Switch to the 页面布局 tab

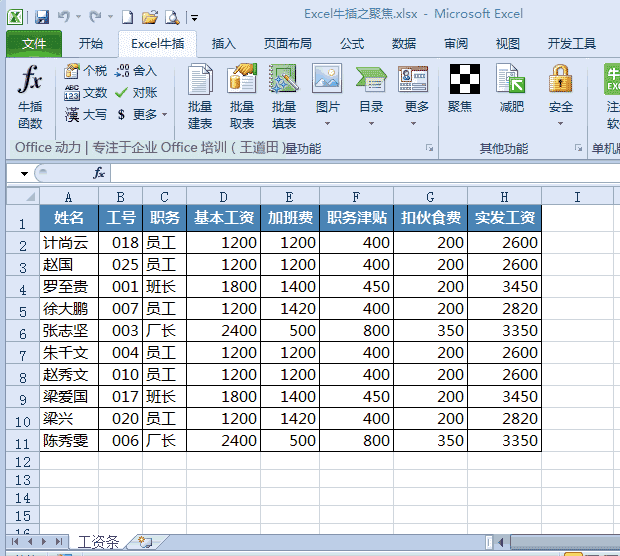(x=287, y=43)
